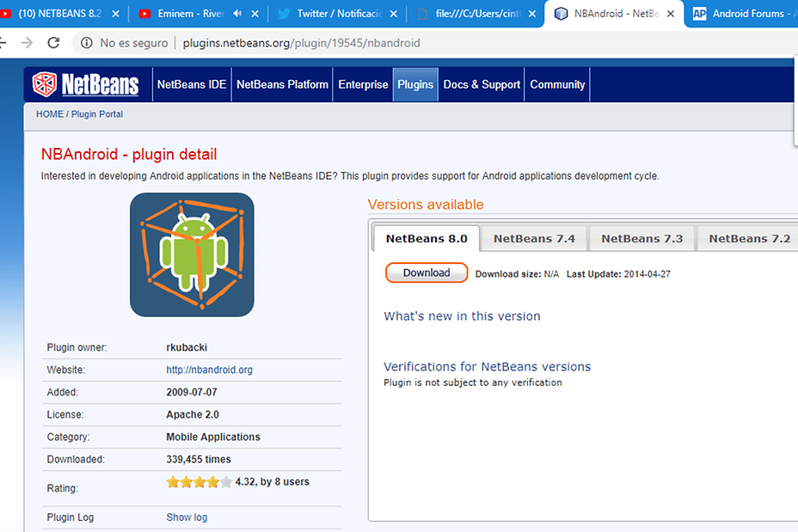Close the Eminem - River tab
The width and height of the screenshot is (798, 532).
point(255,14)
